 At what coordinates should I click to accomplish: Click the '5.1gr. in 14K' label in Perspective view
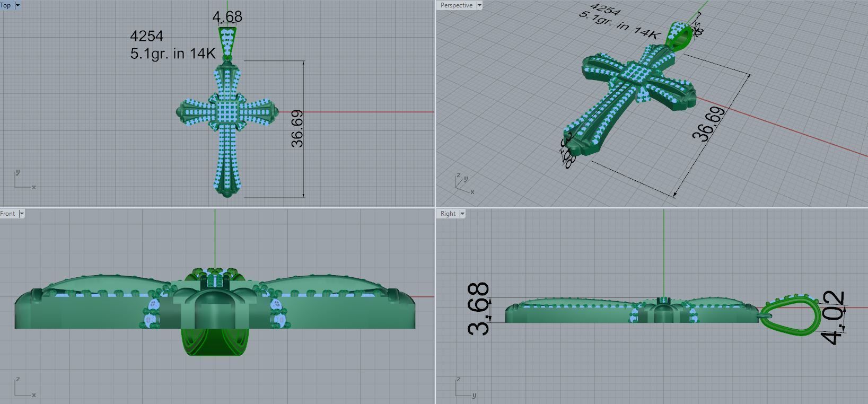tap(619, 24)
